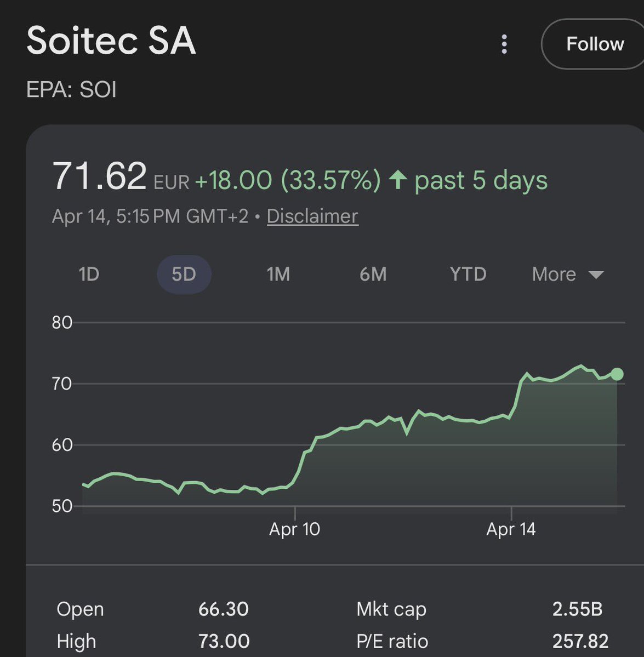Click the More dropdown arrow

click(x=596, y=275)
